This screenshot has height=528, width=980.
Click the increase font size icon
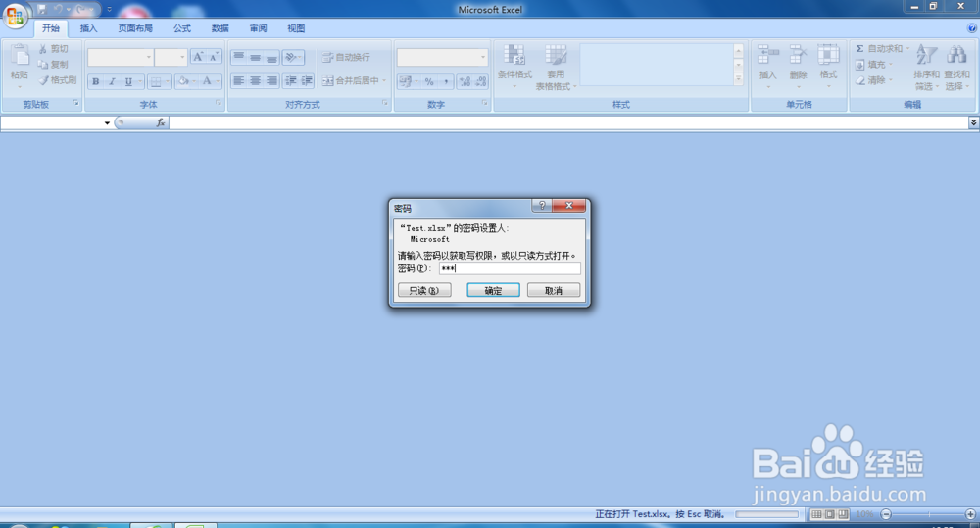coord(198,57)
